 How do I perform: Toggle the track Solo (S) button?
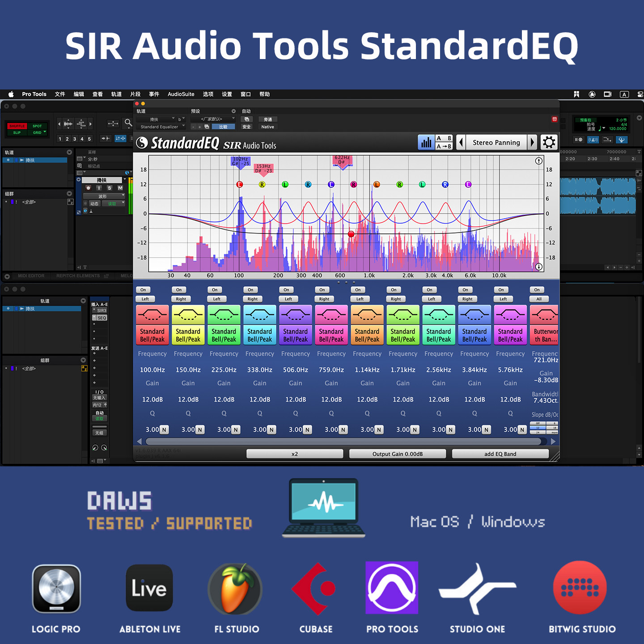click(x=110, y=188)
